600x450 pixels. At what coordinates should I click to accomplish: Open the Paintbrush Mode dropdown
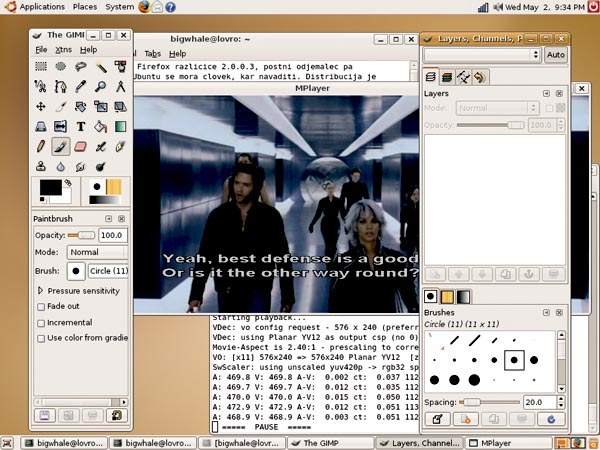(x=97, y=252)
